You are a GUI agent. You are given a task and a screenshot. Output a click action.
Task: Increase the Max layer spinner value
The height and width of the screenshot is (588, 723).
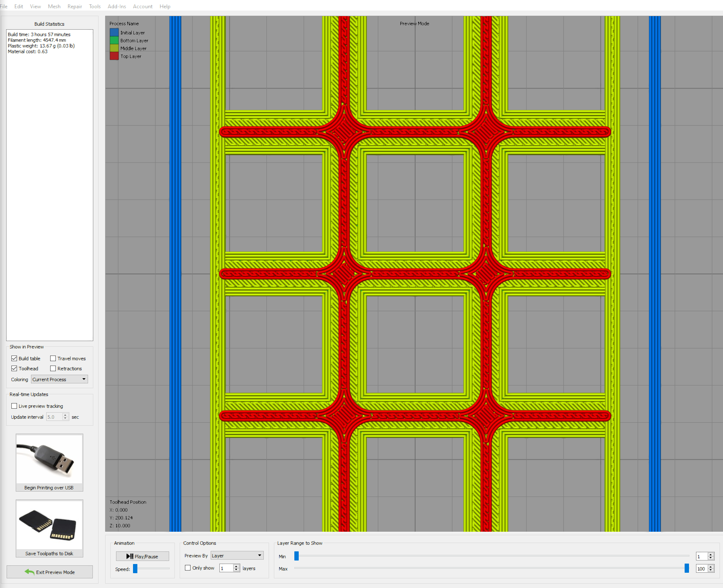click(x=711, y=567)
